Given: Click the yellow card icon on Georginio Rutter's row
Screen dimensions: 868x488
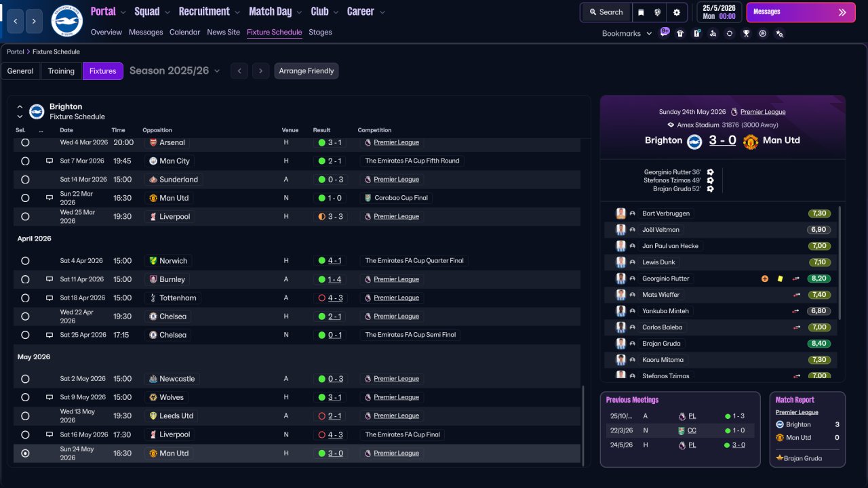Looking at the screenshot, I should [780, 279].
